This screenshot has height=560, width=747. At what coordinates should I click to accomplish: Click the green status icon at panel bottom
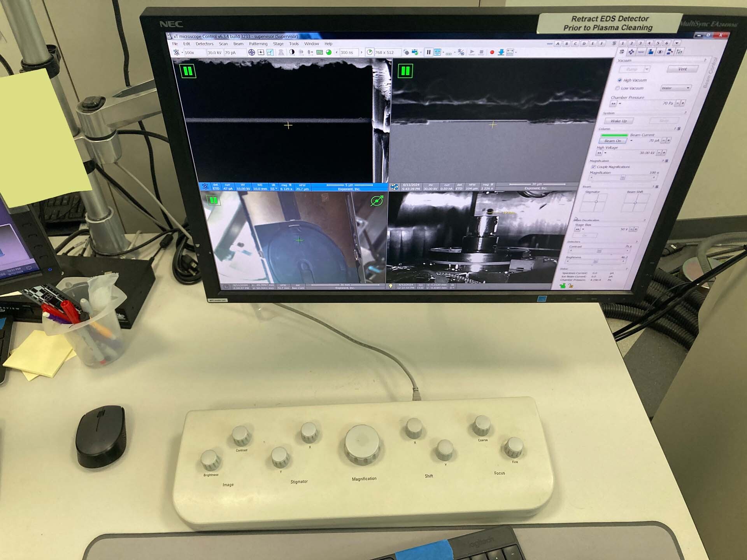pyautogui.click(x=563, y=285)
